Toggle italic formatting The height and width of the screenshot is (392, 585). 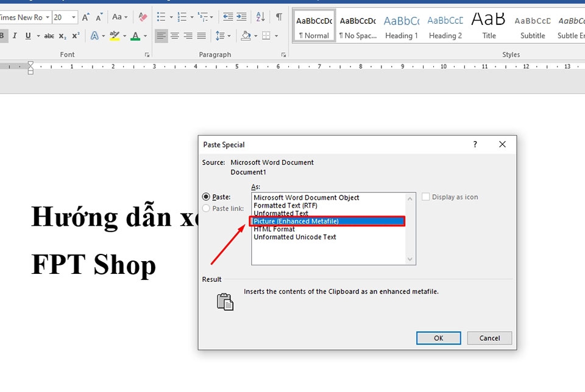(x=15, y=36)
